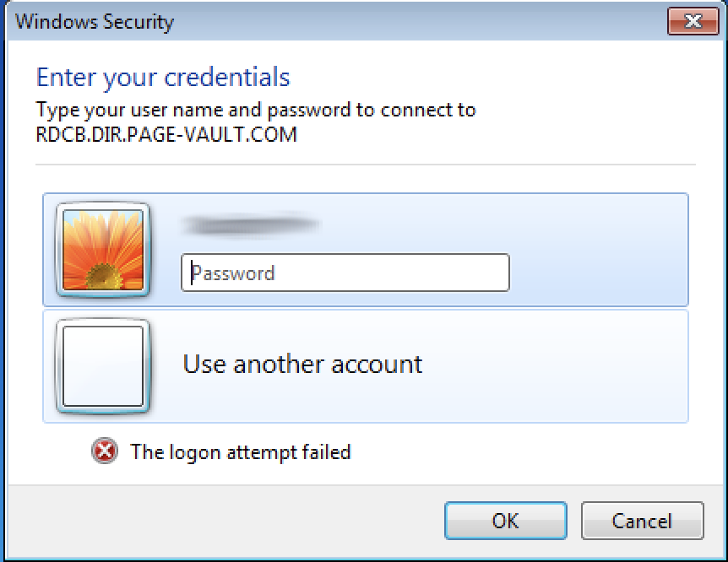Screen dimensions: 728x562
Task: Click the logon attempt failed message
Action: pos(241,452)
